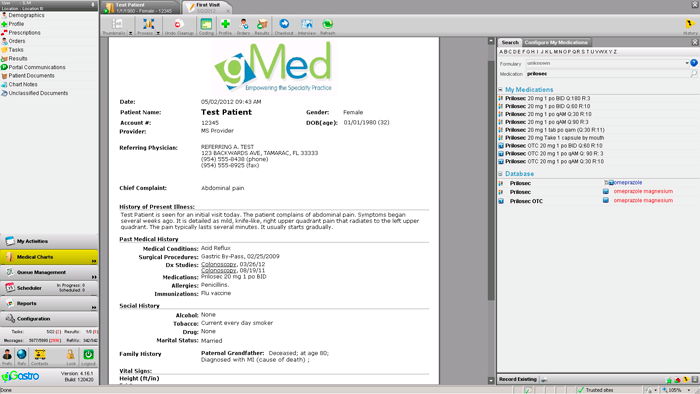This screenshot has height=394, width=700.
Task: Select Prilosec 20 mg BID Q:60 R:10
Action: coord(548,106)
